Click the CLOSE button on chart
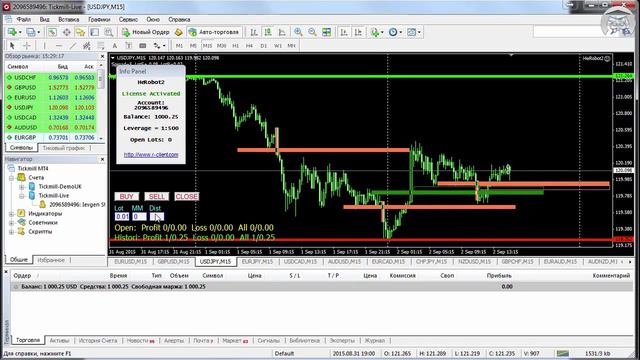 click(x=187, y=196)
